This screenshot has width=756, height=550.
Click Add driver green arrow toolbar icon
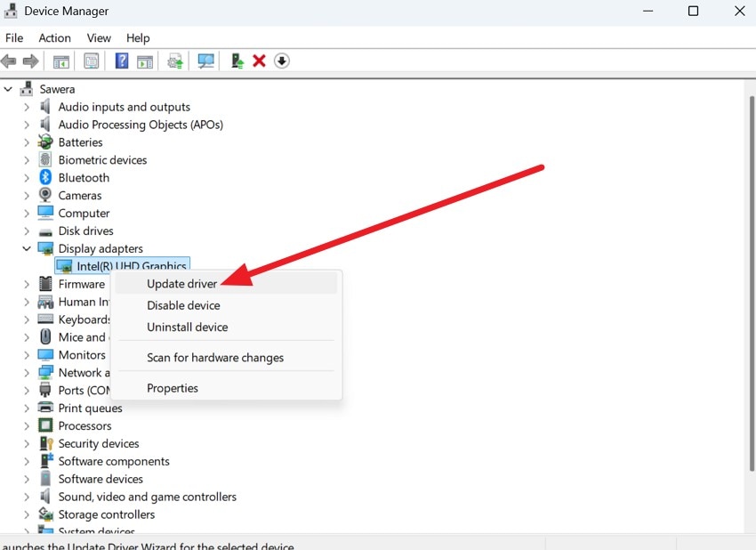point(237,61)
